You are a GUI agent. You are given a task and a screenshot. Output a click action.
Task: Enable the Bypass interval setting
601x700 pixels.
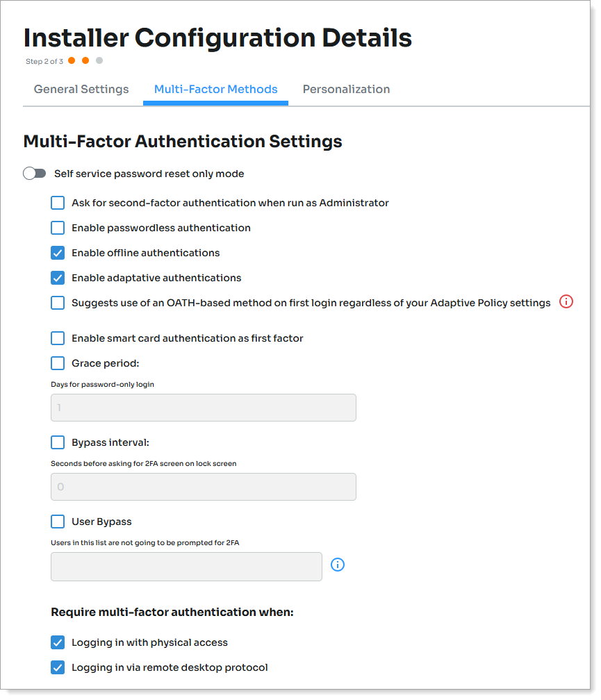coord(58,442)
